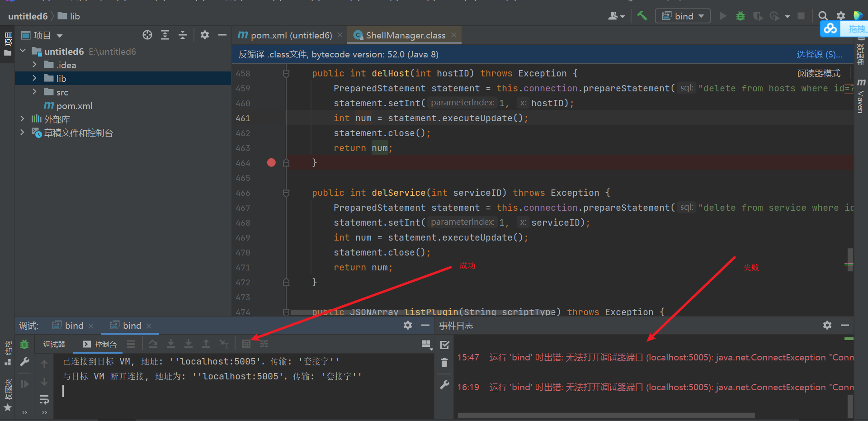Close the first bind debug tab
Screen dimensions: 868x421
(x=91, y=326)
